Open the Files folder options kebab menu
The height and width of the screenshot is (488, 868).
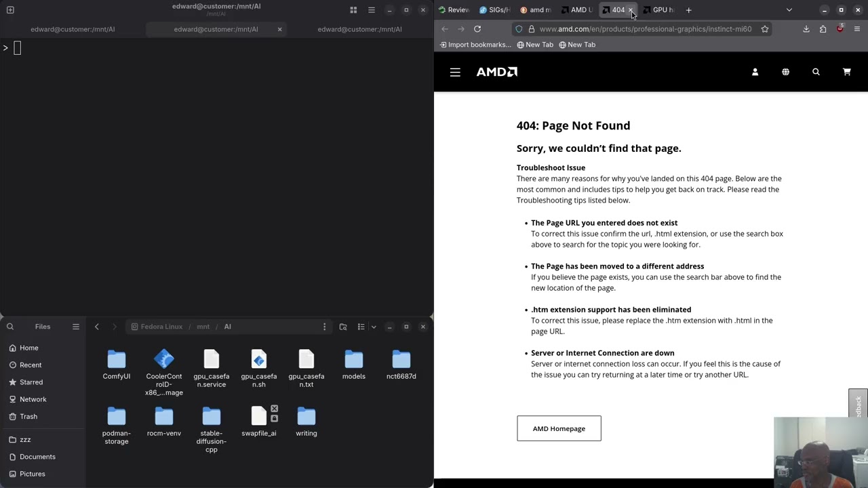tap(324, 327)
